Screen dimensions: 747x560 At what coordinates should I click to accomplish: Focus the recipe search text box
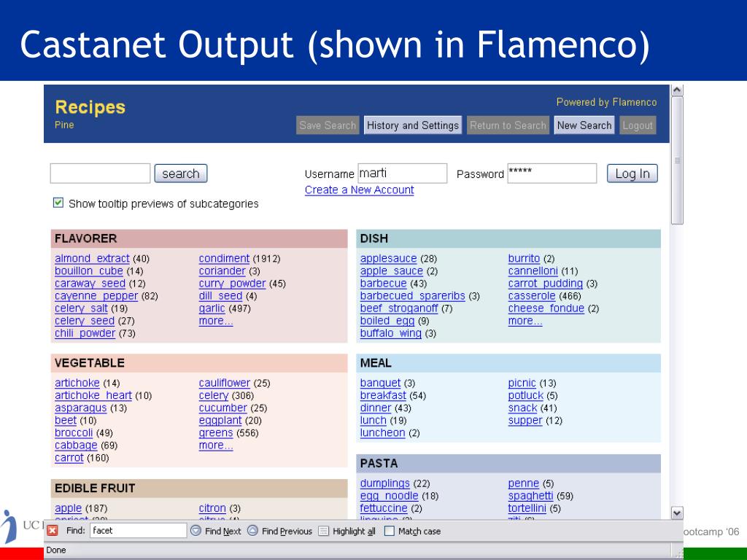(x=100, y=174)
